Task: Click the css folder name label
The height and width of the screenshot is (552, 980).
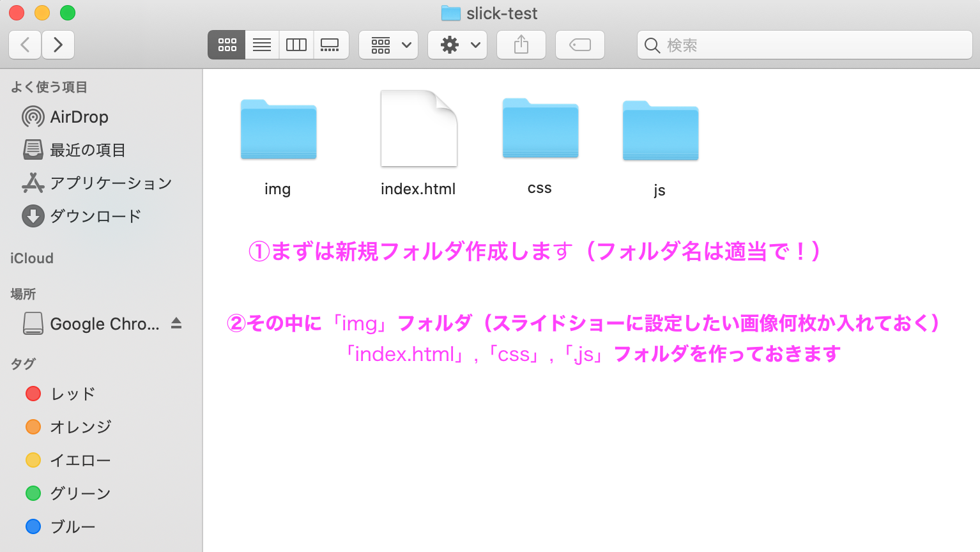Action: pos(540,188)
